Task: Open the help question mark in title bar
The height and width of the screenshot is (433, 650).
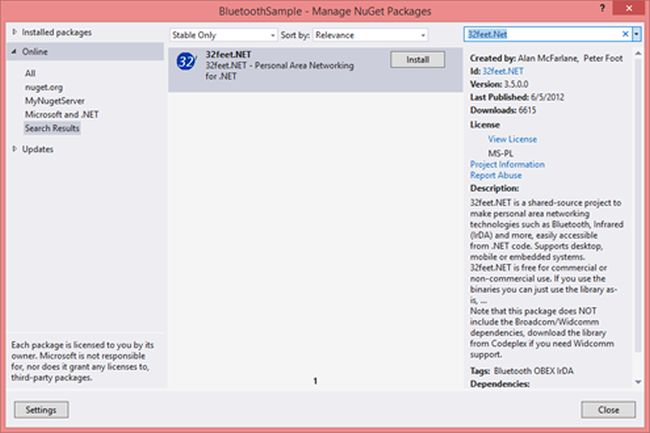Action: click(x=602, y=8)
